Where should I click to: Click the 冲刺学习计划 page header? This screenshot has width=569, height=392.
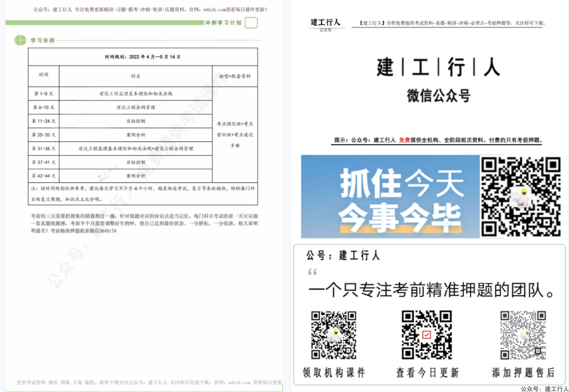pyautogui.click(x=223, y=22)
